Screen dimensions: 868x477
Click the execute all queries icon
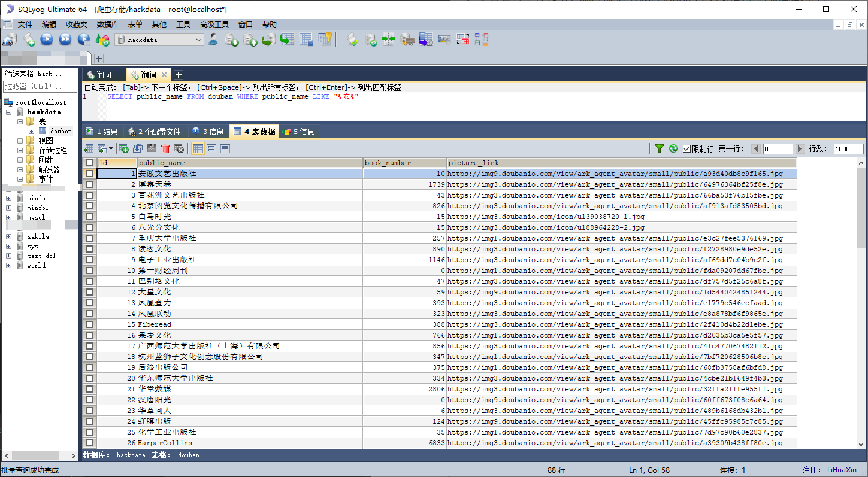click(x=65, y=40)
